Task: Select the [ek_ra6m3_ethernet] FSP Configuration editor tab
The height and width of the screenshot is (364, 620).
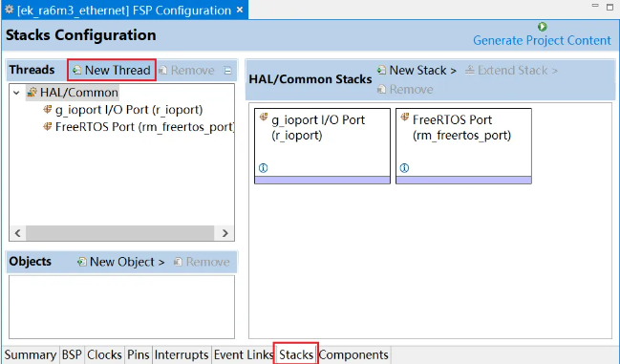Action: click(124, 11)
